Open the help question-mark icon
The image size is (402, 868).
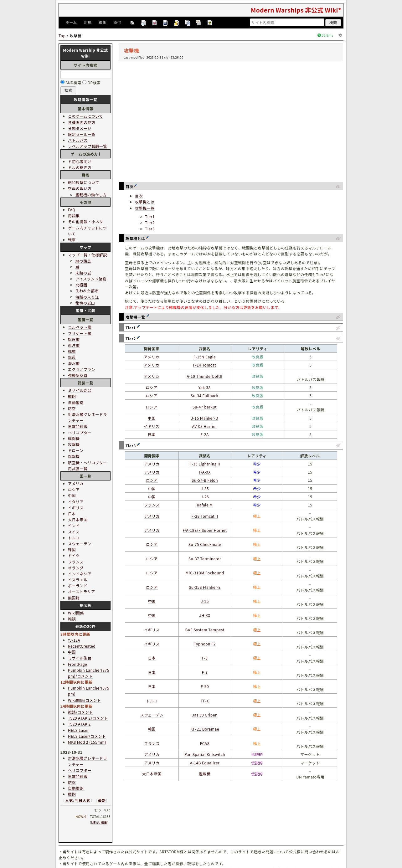(x=209, y=23)
